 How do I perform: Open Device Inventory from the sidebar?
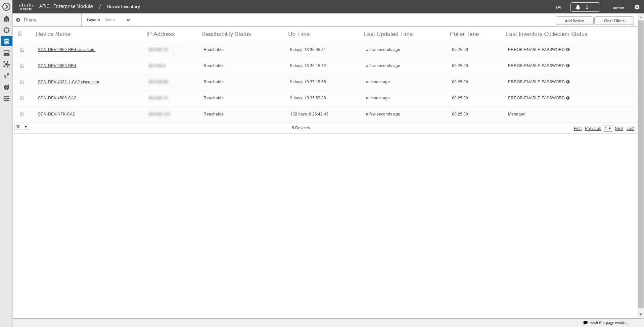coord(6,41)
